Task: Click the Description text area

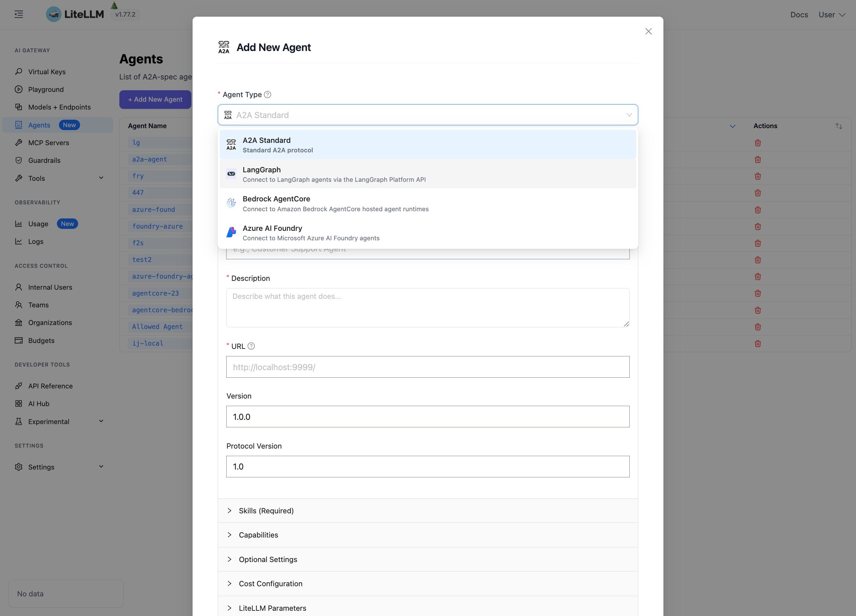Action: pos(428,308)
